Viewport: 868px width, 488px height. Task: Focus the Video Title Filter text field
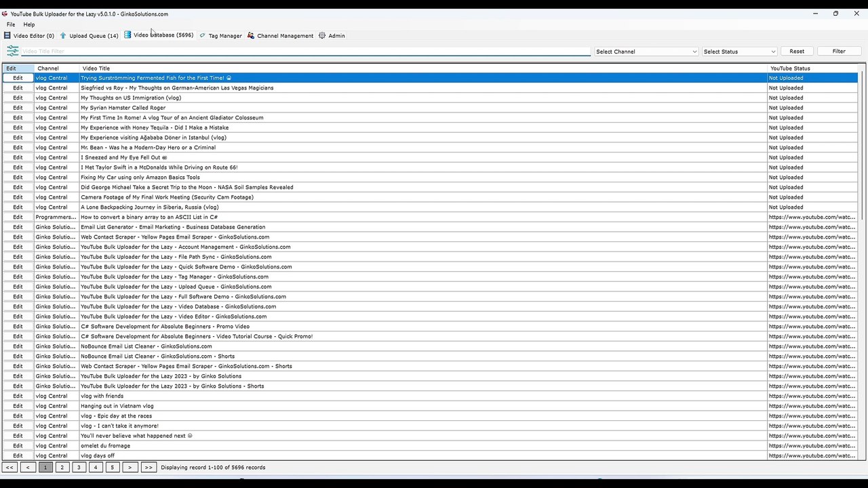coord(306,51)
